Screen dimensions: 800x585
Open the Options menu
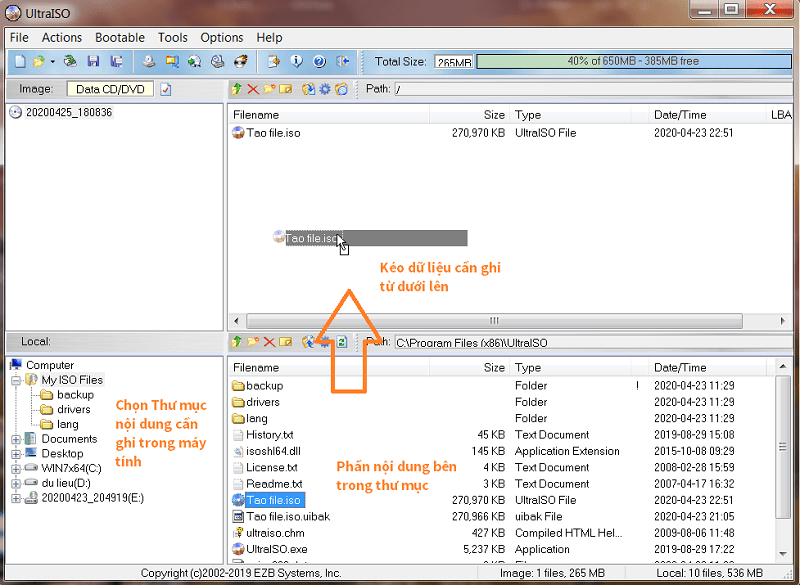[221, 38]
